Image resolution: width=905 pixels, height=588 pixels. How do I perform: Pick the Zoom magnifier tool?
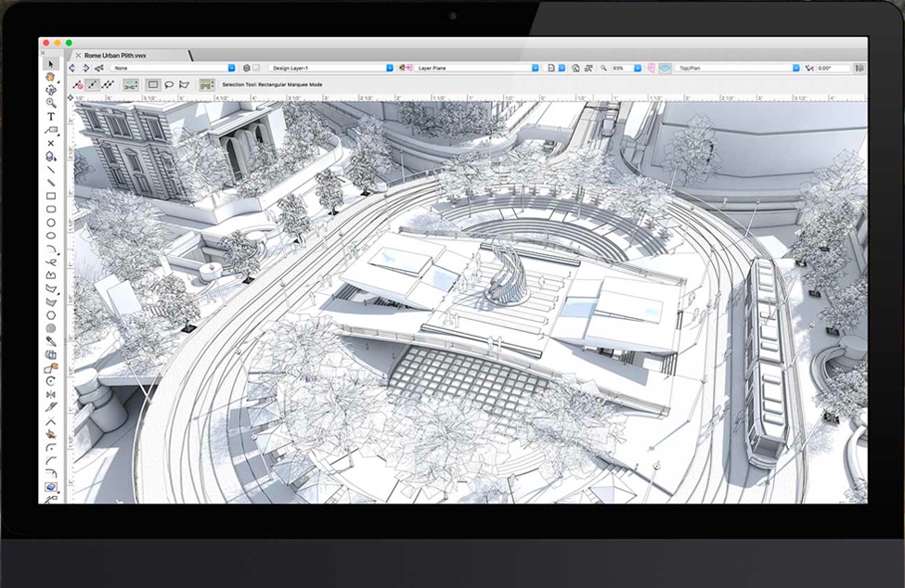(x=51, y=103)
